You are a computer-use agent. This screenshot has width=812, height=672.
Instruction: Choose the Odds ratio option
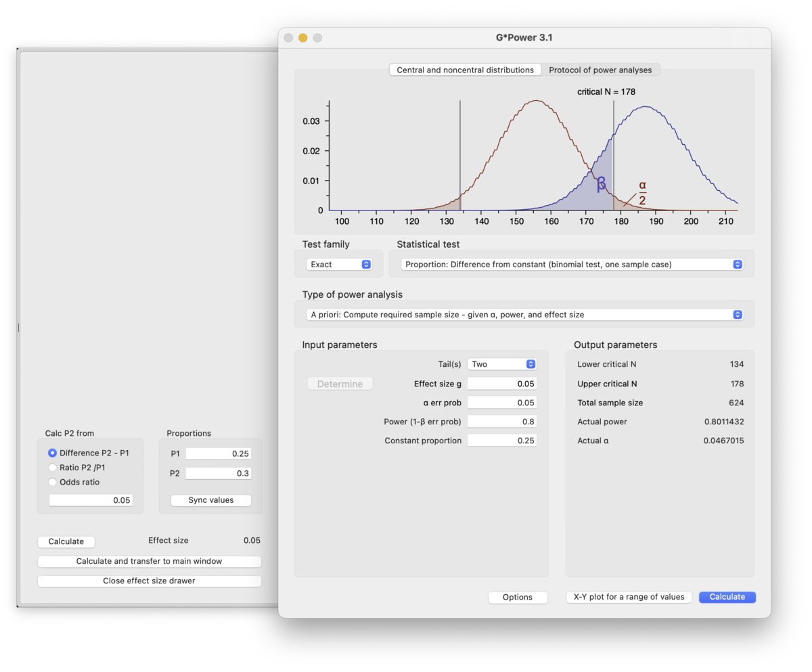click(x=53, y=482)
